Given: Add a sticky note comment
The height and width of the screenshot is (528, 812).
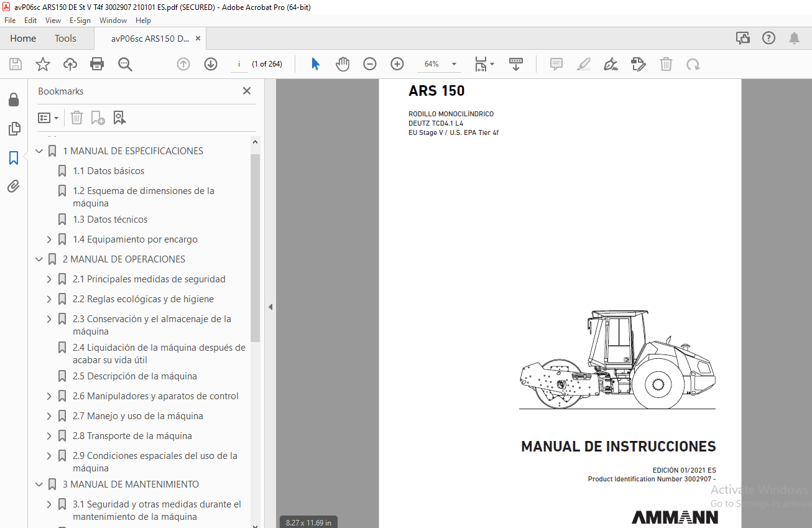Looking at the screenshot, I should (x=556, y=64).
